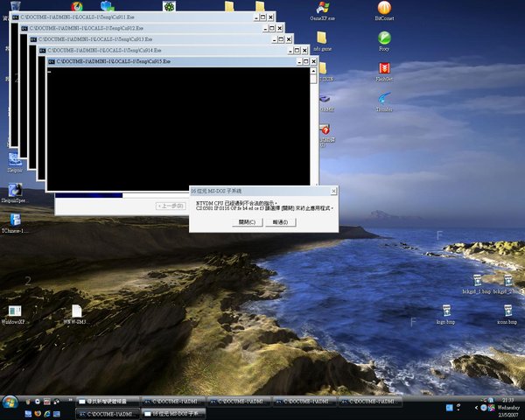The height and width of the screenshot is (420, 525).
Task: Open the BitComet desktop icon
Action: [x=384, y=10]
